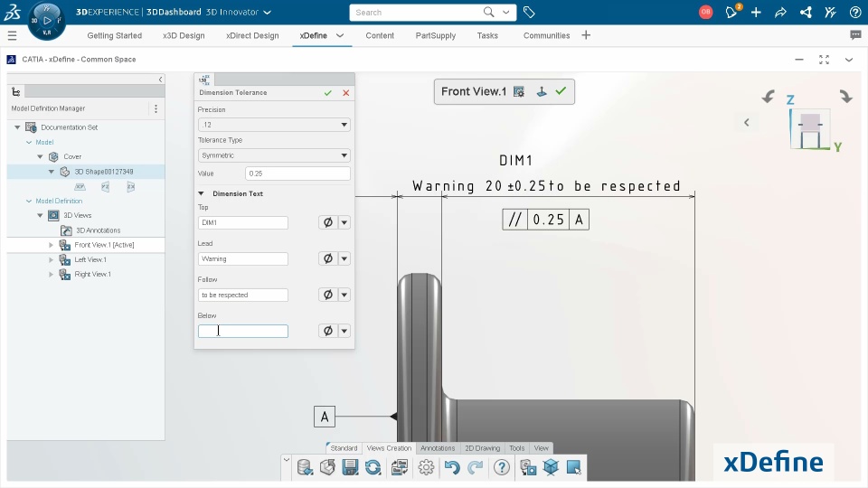
Task: Click the Save icon in bottom toolbar
Action: click(x=350, y=467)
